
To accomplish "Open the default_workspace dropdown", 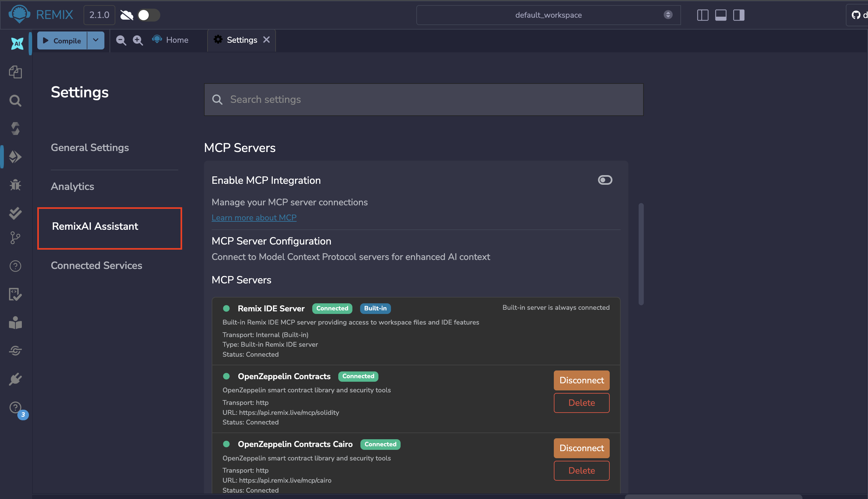I will [548, 15].
